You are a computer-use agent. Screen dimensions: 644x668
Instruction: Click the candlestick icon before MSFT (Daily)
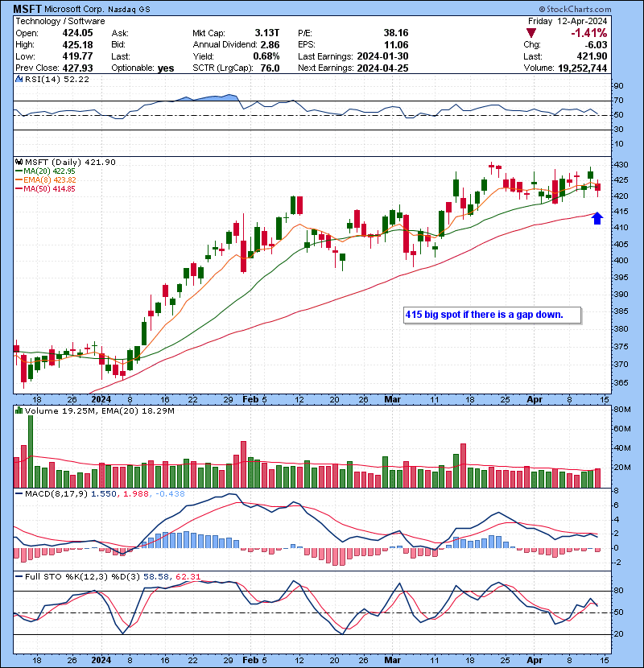coord(19,162)
